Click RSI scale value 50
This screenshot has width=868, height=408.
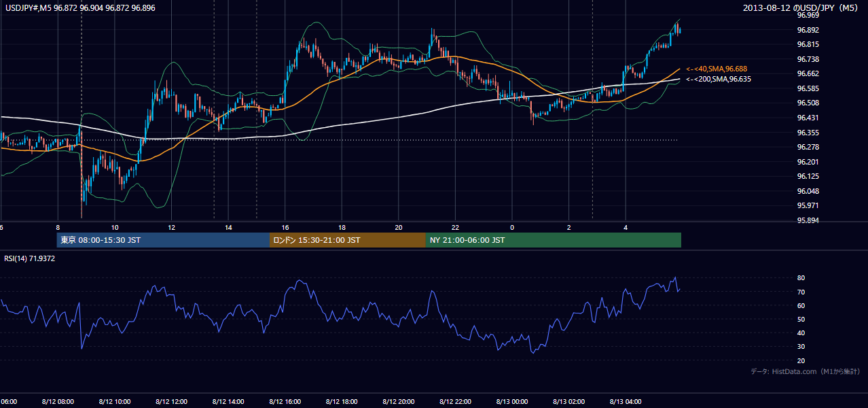pyautogui.click(x=801, y=319)
